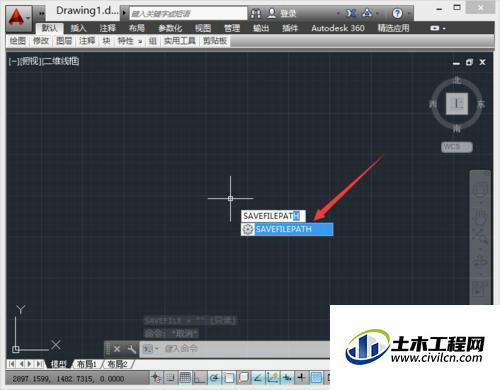Toggle Grid Display in status bar
The image size is (500, 390).
coord(185,378)
